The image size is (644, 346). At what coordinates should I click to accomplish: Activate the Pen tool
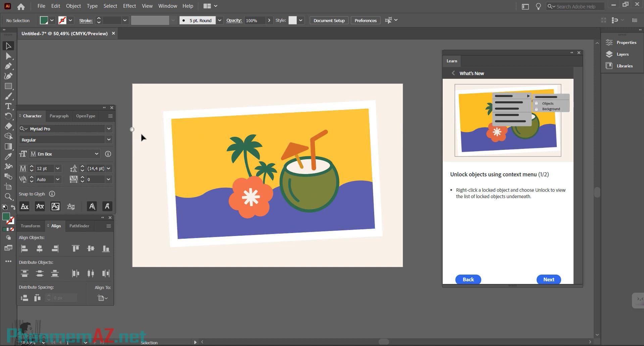(8, 66)
